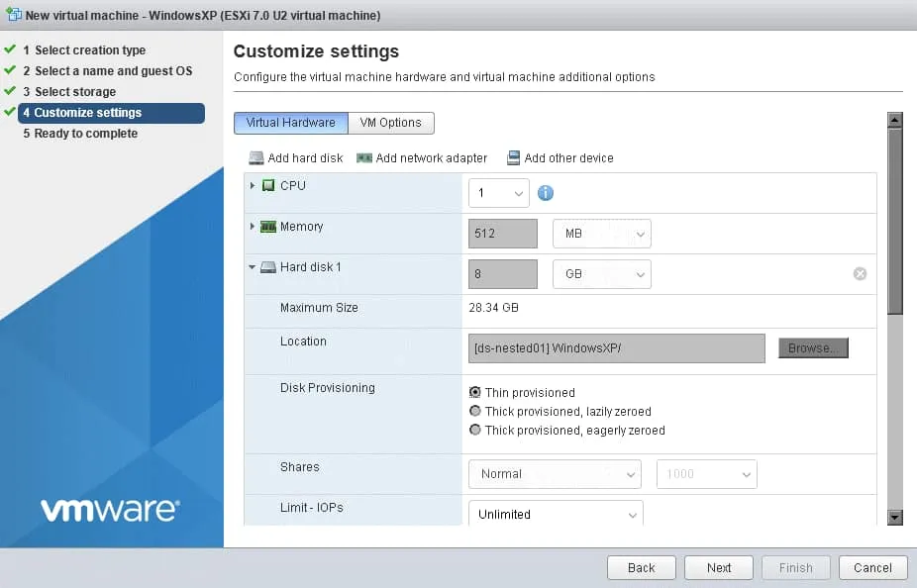Click the Add network adapter icon
The image size is (917, 588).
(x=364, y=158)
